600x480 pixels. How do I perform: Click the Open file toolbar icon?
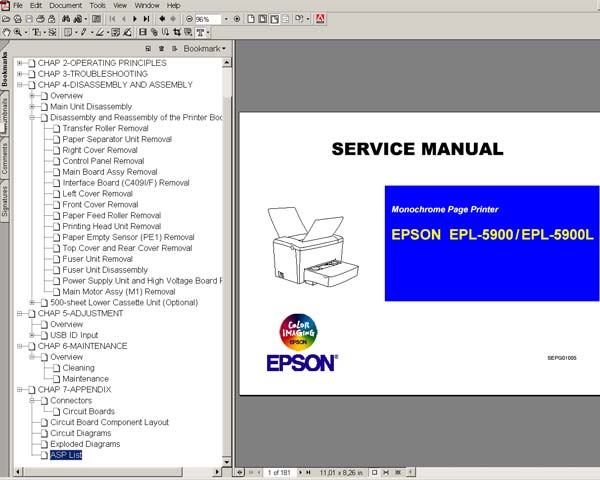pyautogui.click(x=6, y=19)
